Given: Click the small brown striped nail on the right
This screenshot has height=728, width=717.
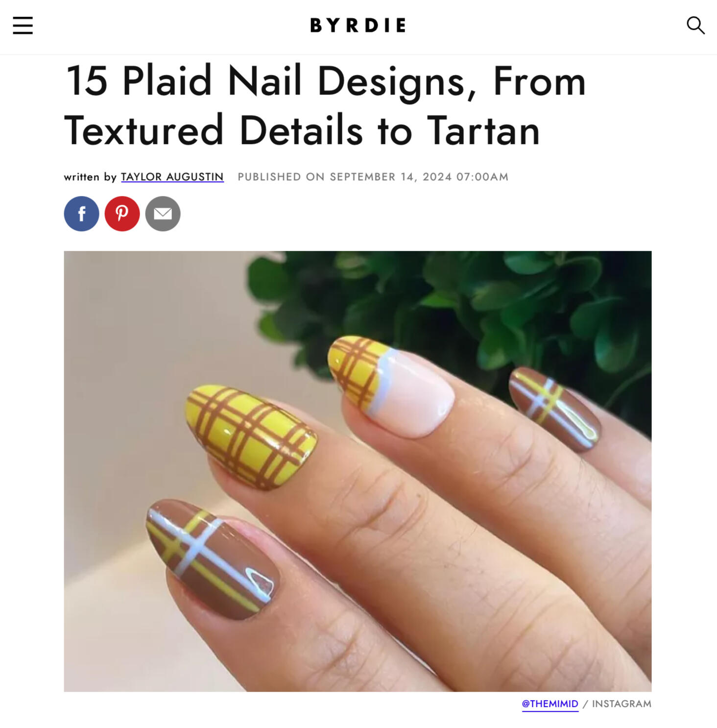Looking at the screenshot, I should pyautogui.click(x=554, y=409).
